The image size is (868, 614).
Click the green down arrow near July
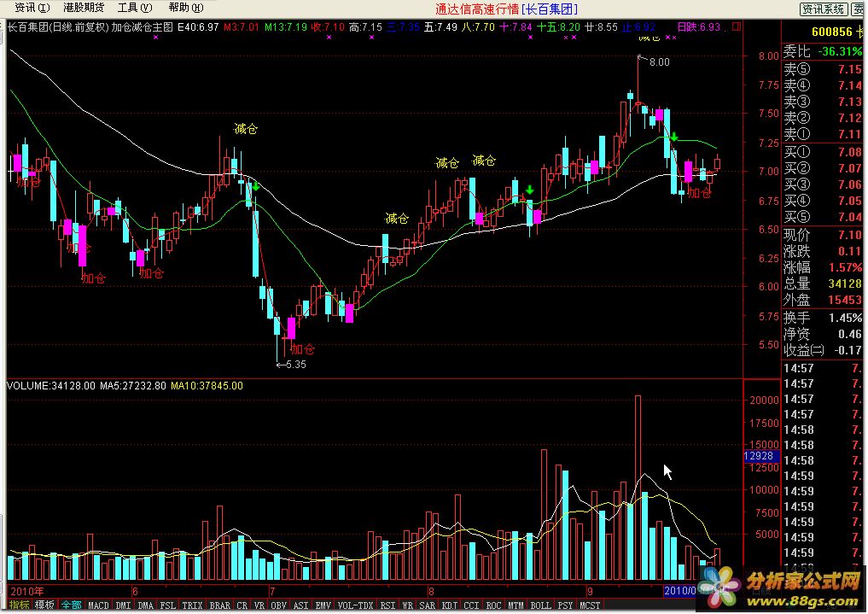[256, 186]
